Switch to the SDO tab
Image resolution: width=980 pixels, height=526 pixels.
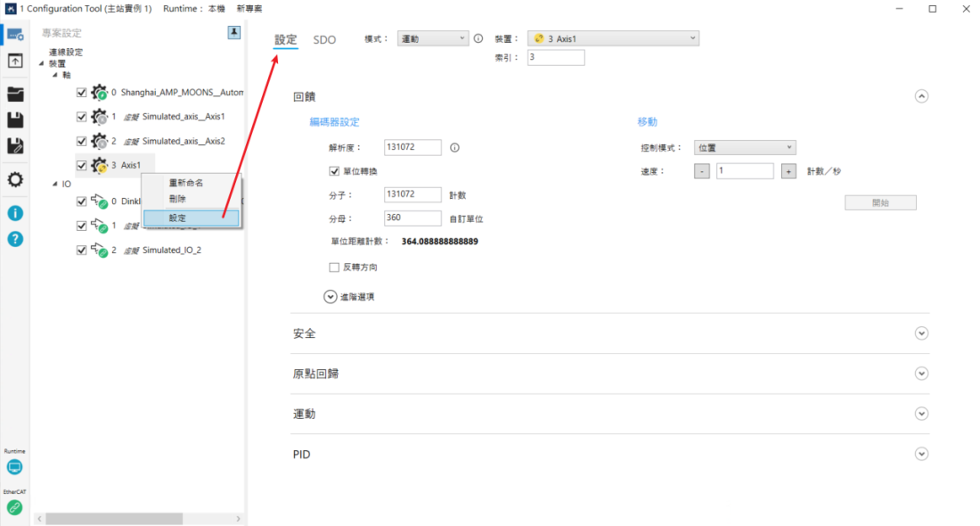coord(324,40)
